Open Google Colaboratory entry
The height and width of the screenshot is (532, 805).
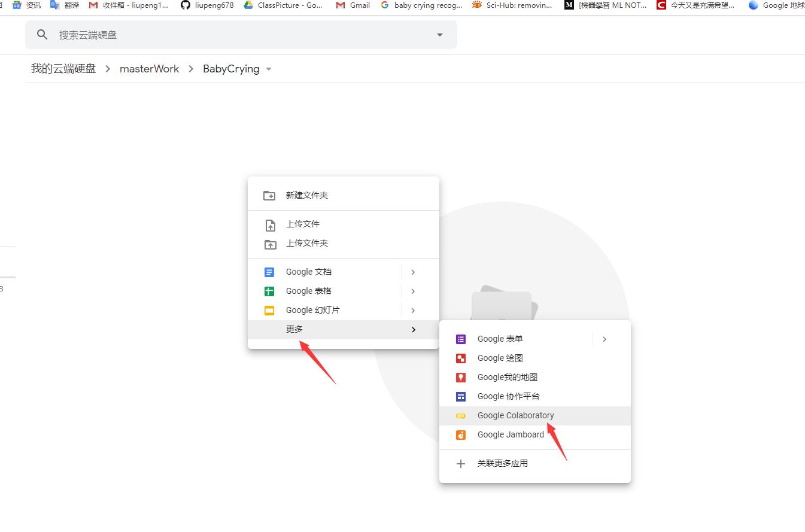tap(535, 415)
